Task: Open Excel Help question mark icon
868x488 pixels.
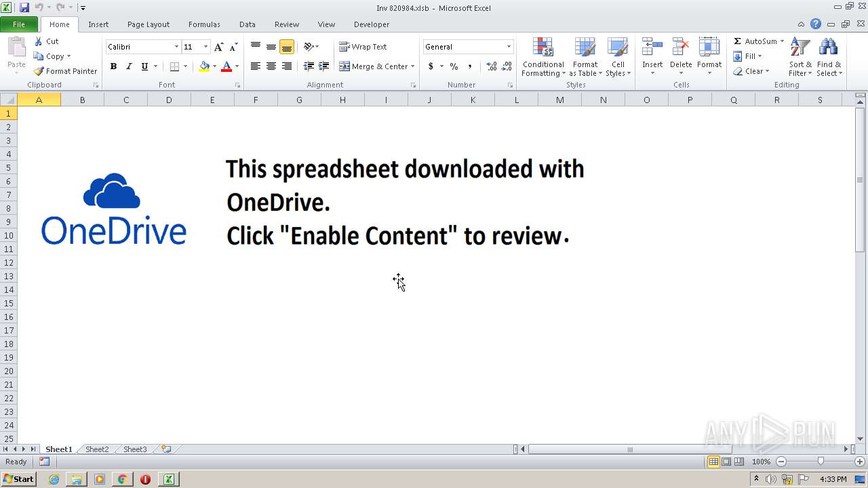Action: click(x=816, y=24)
